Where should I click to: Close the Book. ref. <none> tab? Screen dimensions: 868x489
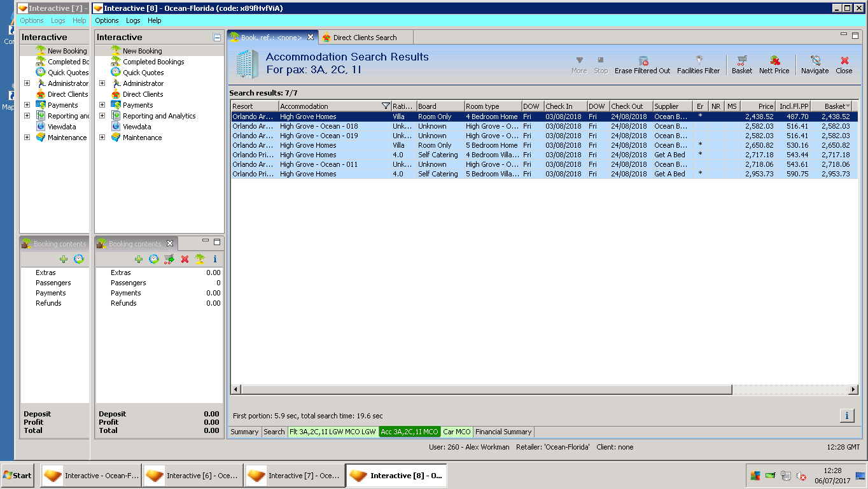tap(311, 38)
